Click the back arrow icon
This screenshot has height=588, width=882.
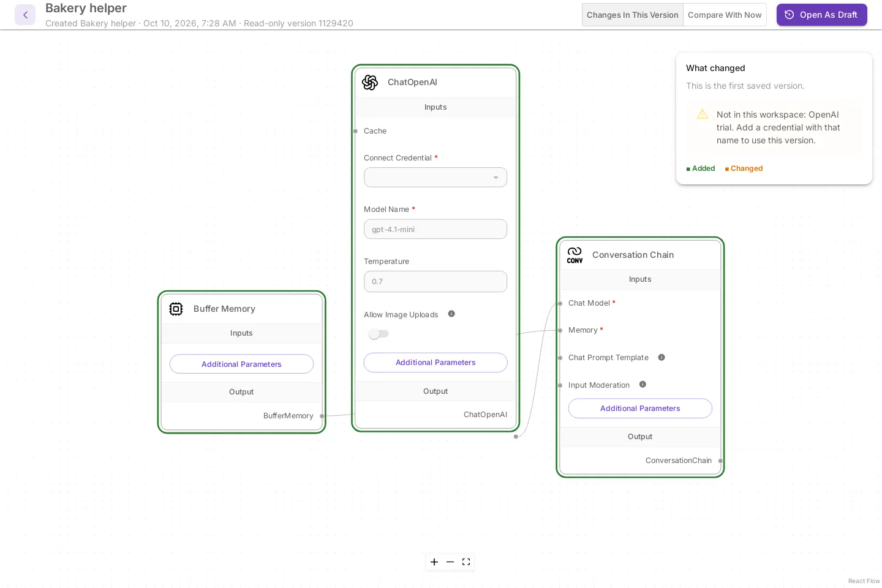pos(25,15)
